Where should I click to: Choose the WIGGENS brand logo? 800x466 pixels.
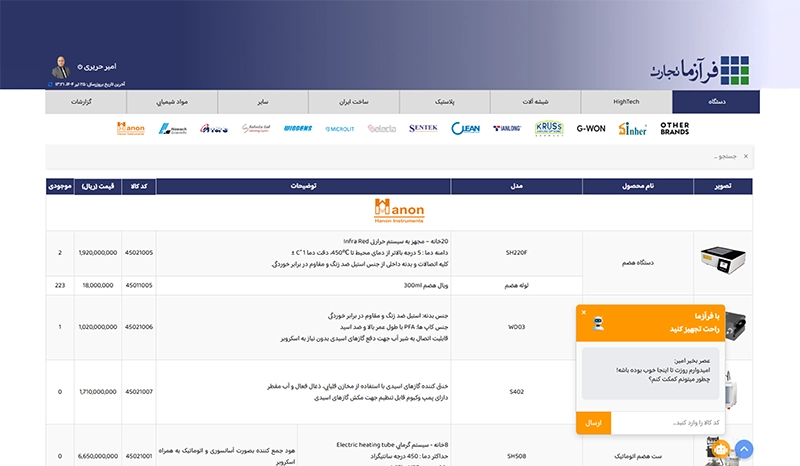click(x=298, y=129)
